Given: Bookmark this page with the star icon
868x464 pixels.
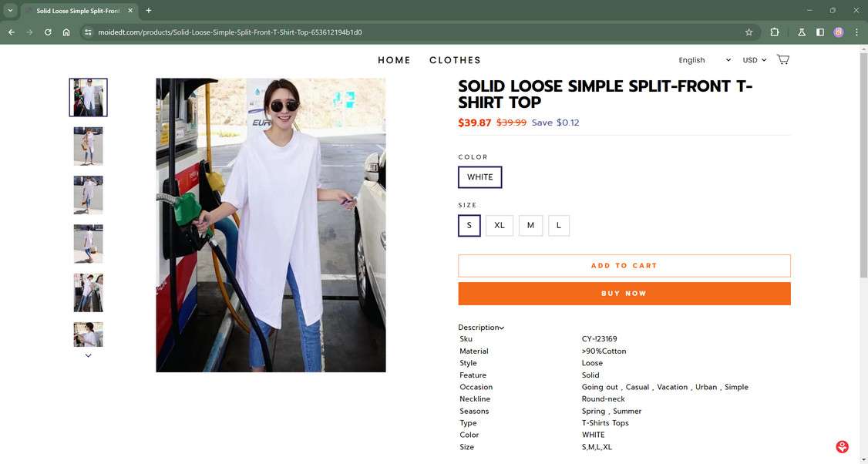Looking at the screenshot, I should 749,32.
